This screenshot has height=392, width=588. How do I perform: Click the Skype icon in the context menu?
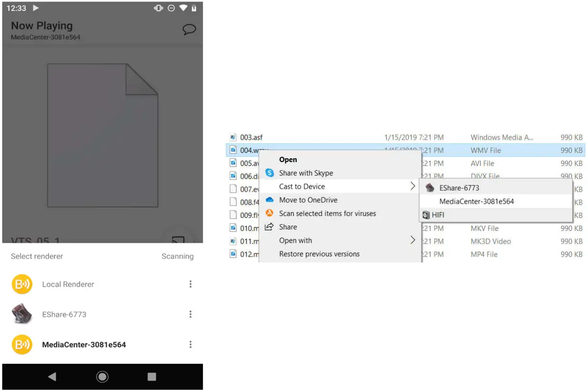click(x=269, y=173)
